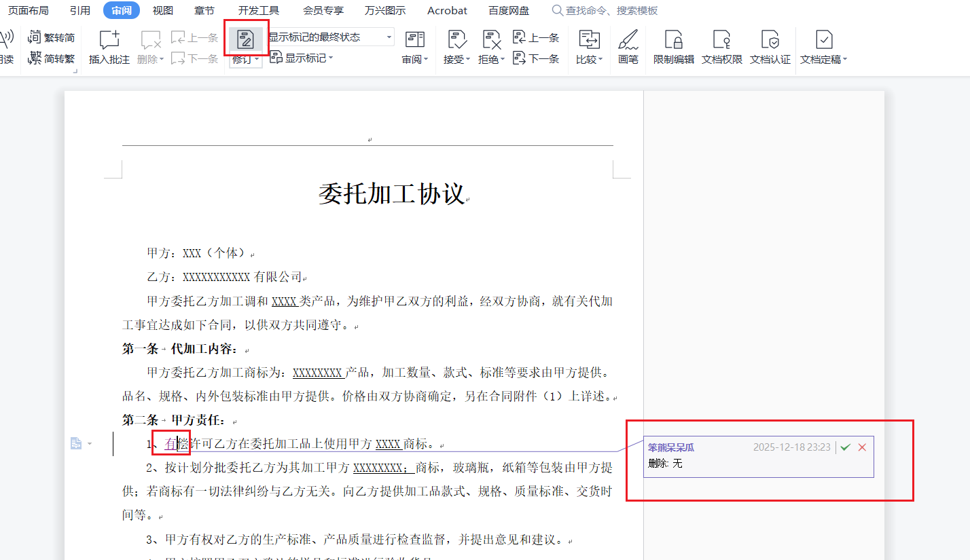
Task: Click the 文档定稿 finalize document icon
Action: [823, 40]
